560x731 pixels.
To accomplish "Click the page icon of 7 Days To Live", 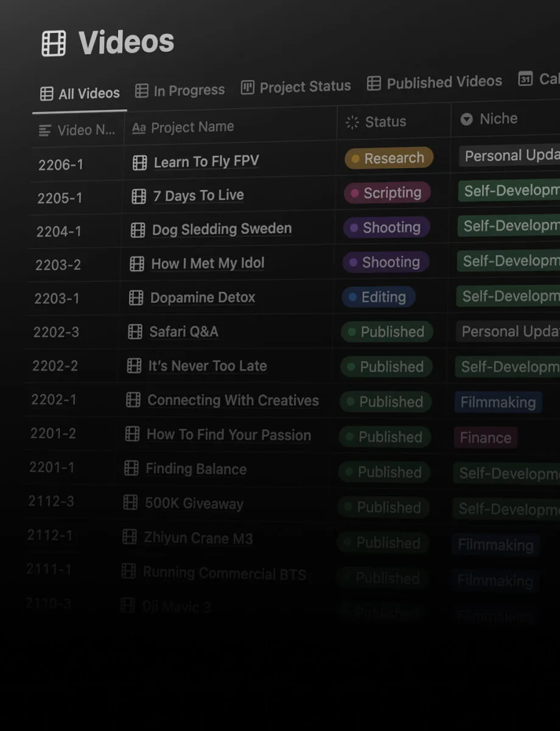I will coord(139,196).
